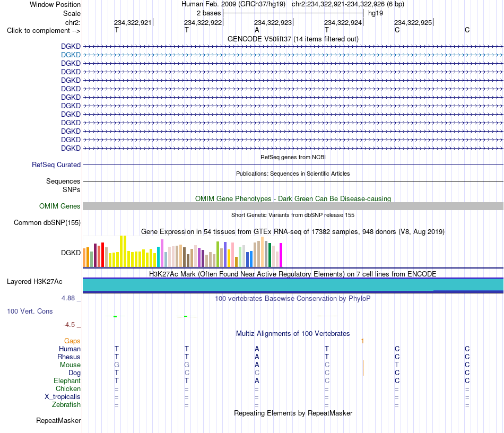Screen dimensions: 504x433
Task: Click the cyan bar in the GTEx expression chart
Action: (x=159, y=257)
